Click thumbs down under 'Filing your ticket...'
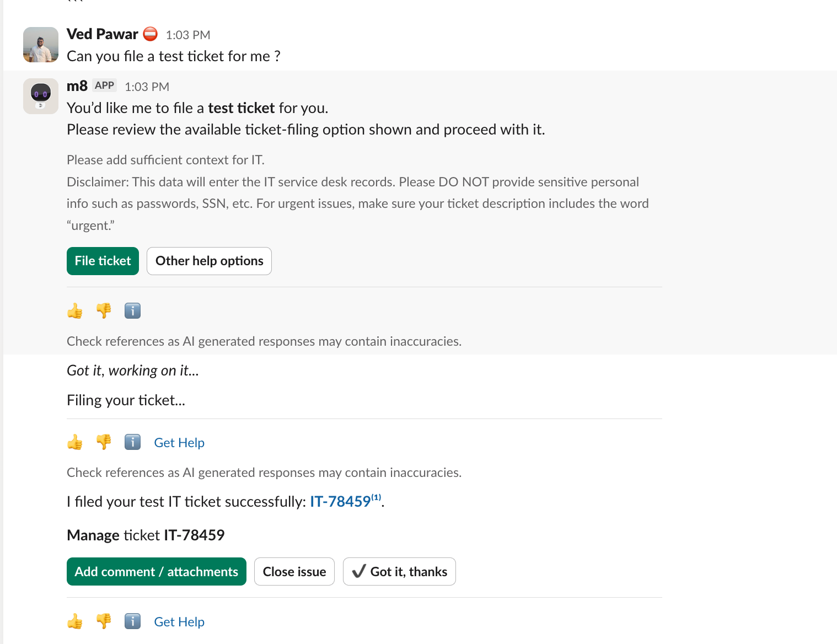This screenshot has width=837, height=644. tap(104, 442)
